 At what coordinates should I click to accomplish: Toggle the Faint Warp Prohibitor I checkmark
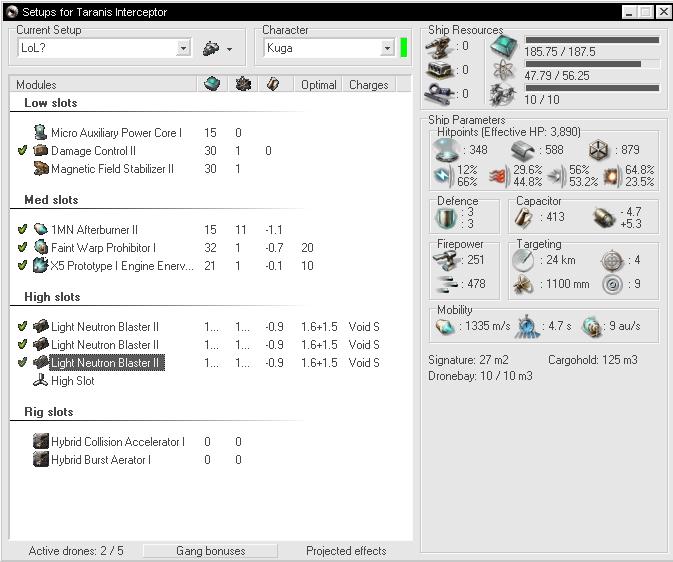pos(23,247)
